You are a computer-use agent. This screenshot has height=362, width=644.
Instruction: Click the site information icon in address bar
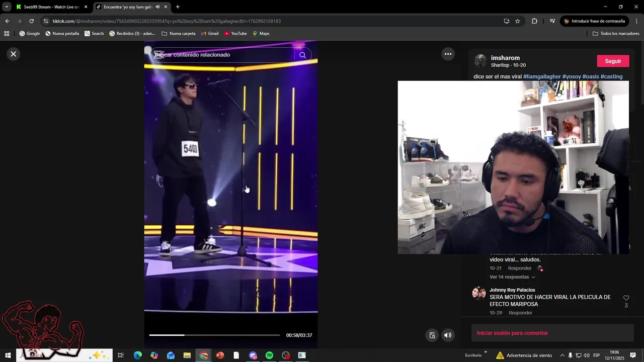pyautogui.click(x=46, y=21)
